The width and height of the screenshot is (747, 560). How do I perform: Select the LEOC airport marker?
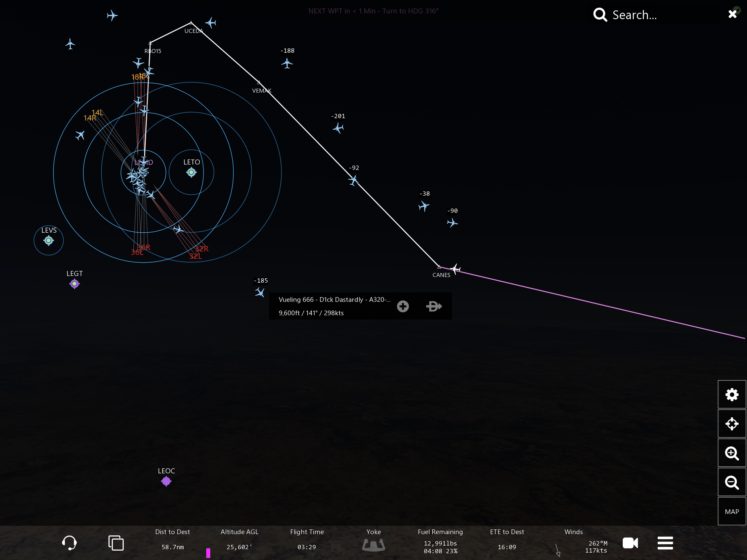click(166, 481)
